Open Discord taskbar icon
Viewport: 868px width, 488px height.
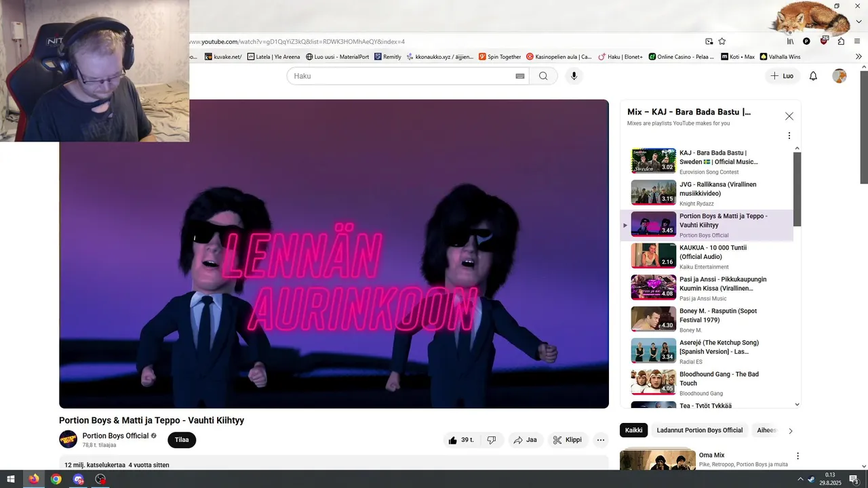[78, 479]
